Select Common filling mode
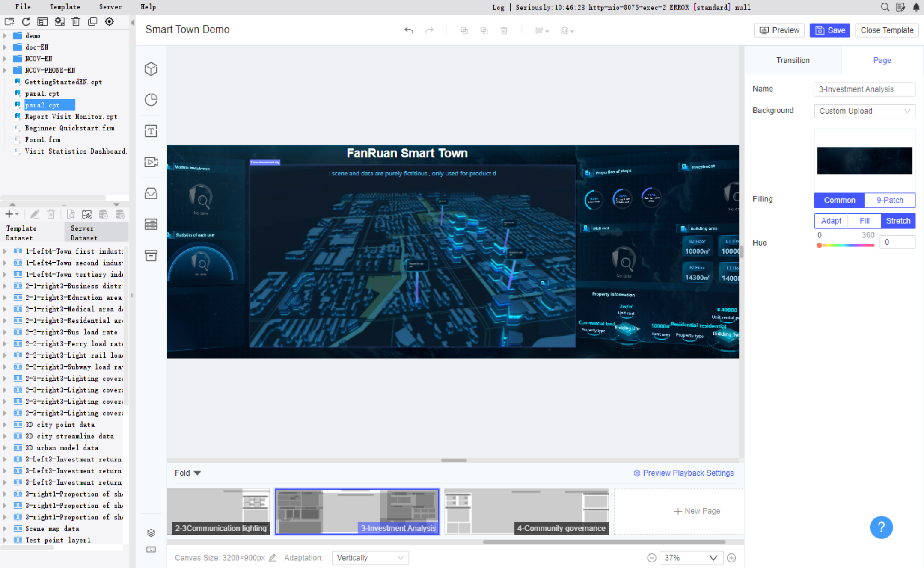The height and width of the screenshot is (568, 924). coord(839,200)
